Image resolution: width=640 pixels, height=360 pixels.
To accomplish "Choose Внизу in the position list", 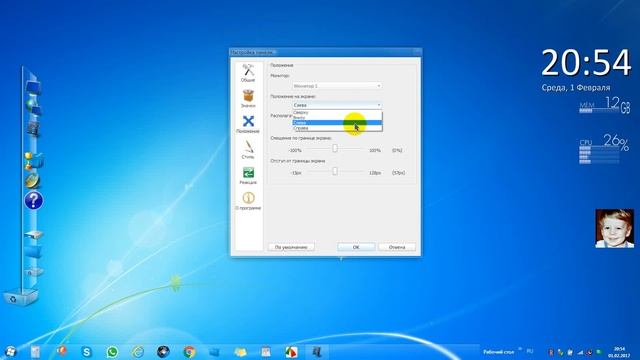I will [x=337, y=118].
